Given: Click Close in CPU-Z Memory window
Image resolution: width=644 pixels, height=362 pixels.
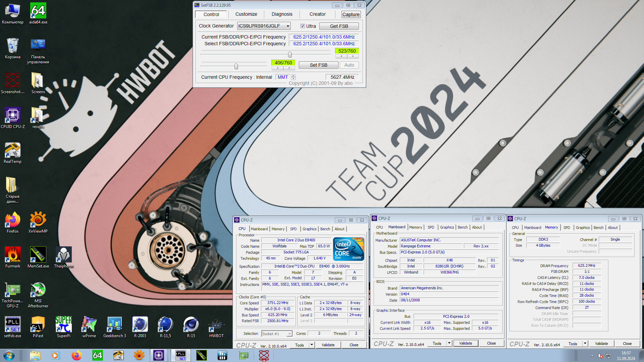Looking at the screenshot, I should coord(627,344).
